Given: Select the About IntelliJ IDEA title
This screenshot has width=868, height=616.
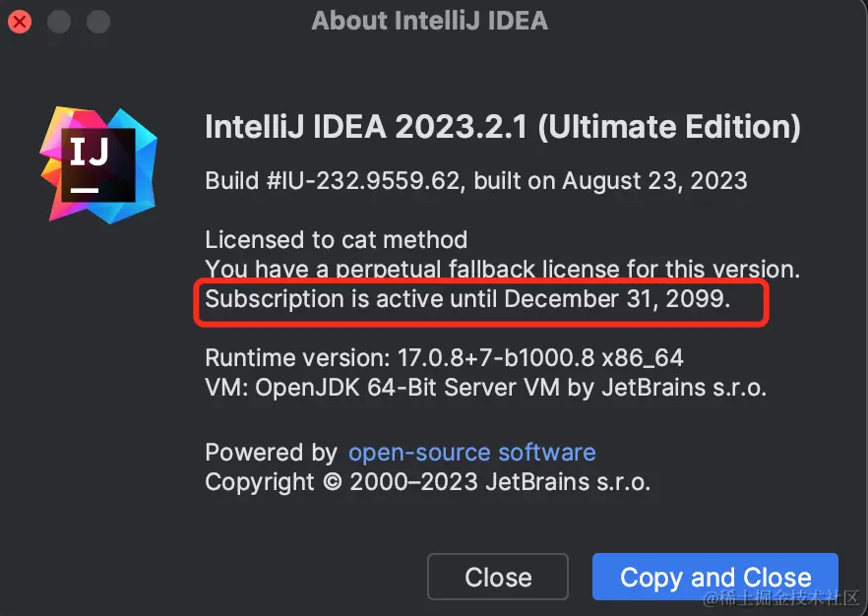Looking at the screenshot, I should coord(429,20).
